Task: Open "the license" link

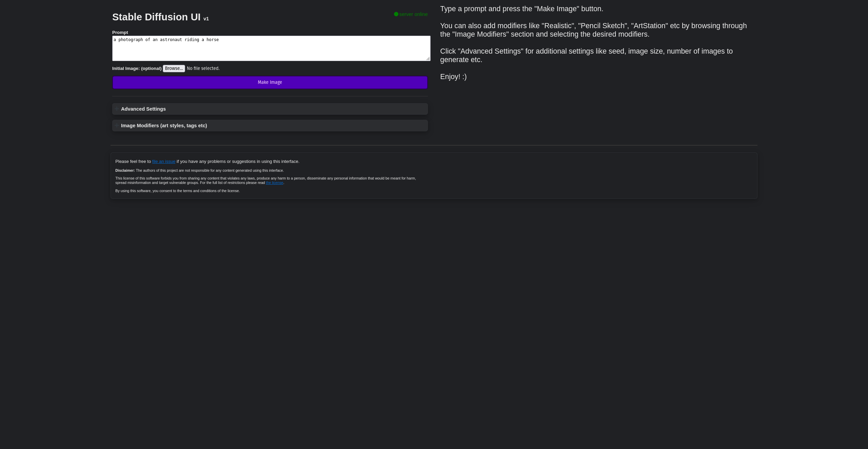Action: [x=274, y=183]
